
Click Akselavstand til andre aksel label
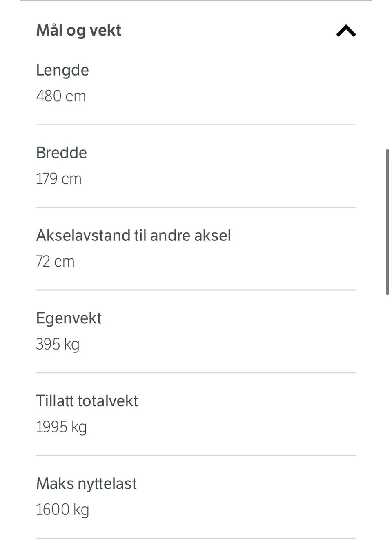click(x=134, y=236)
